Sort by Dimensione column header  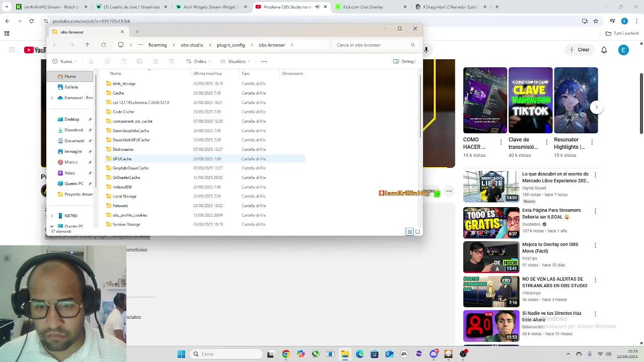point(292,73)
